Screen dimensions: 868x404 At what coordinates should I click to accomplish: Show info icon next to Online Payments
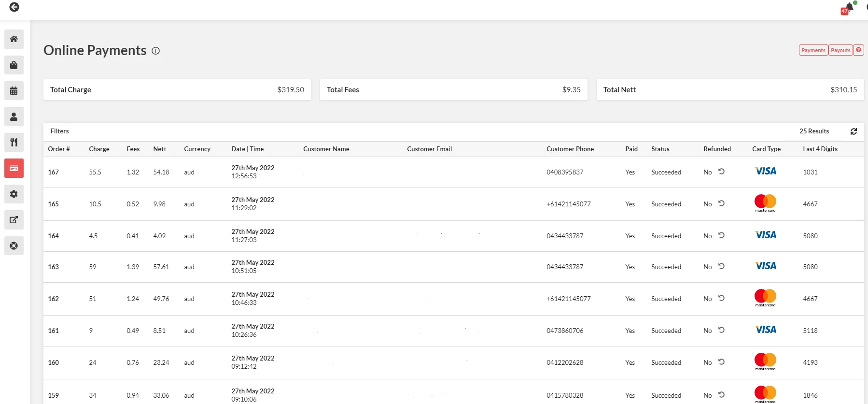[155, 51]
